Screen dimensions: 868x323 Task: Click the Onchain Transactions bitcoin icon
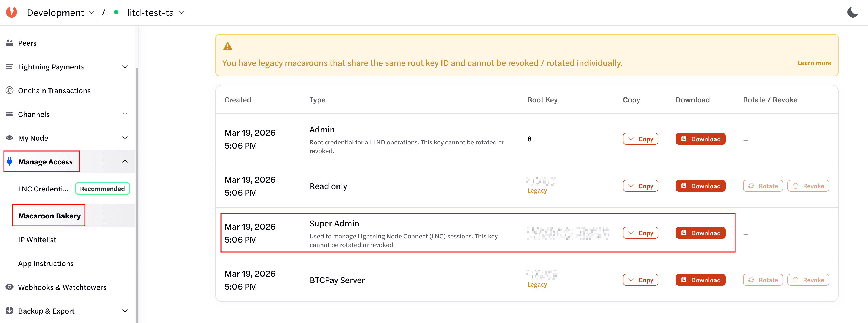click(9, 90)
